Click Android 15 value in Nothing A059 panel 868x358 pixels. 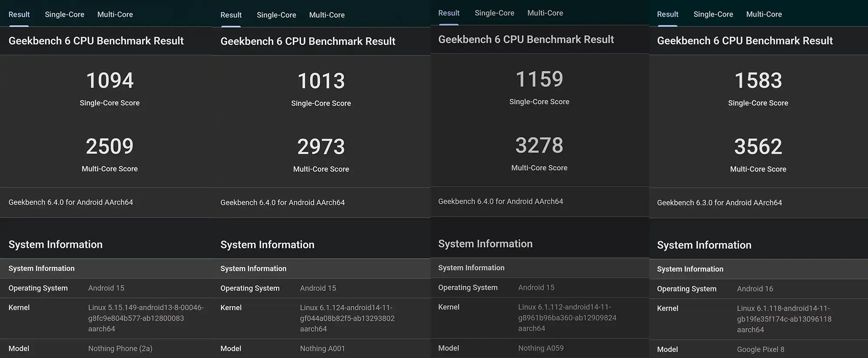tap(536, 287)
